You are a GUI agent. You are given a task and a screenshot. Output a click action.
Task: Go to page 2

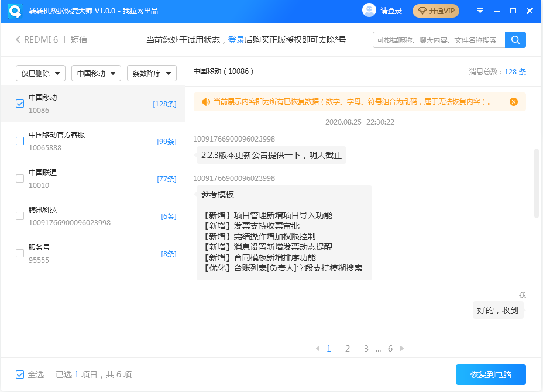coord(348,348)
